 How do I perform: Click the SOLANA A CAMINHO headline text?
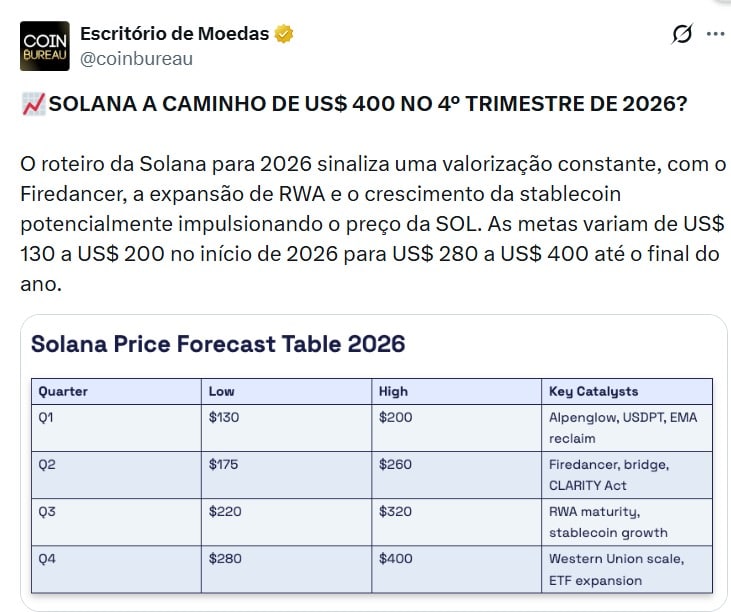367,105
